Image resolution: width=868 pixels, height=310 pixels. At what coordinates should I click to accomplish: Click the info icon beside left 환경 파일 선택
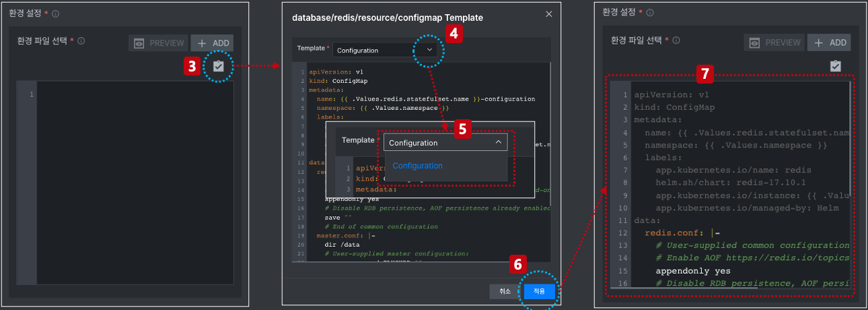pyautogui.click(x=81, y=41)
